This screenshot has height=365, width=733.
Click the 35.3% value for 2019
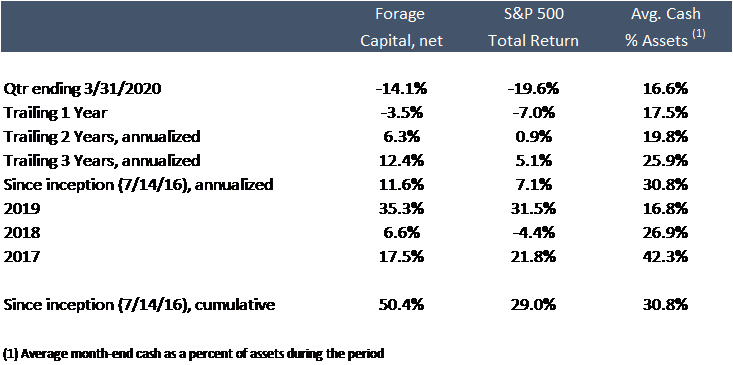click(x=401, y=209)
